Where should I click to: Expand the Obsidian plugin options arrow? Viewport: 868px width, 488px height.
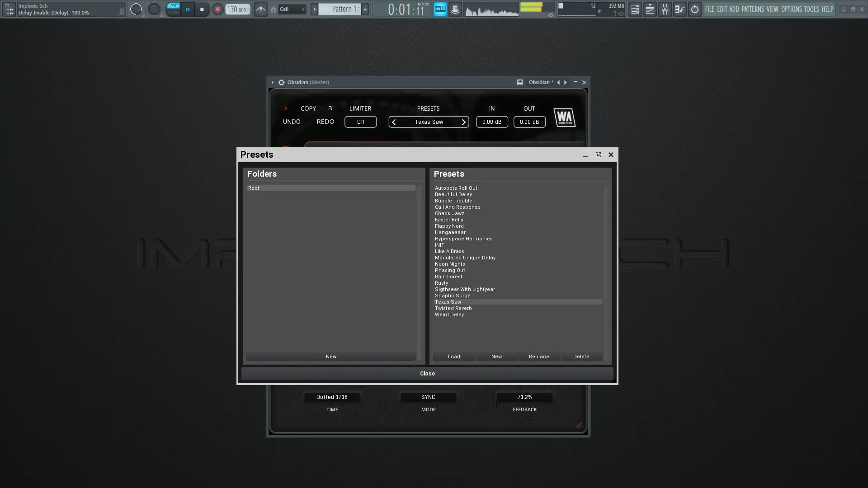pos(272,82)
